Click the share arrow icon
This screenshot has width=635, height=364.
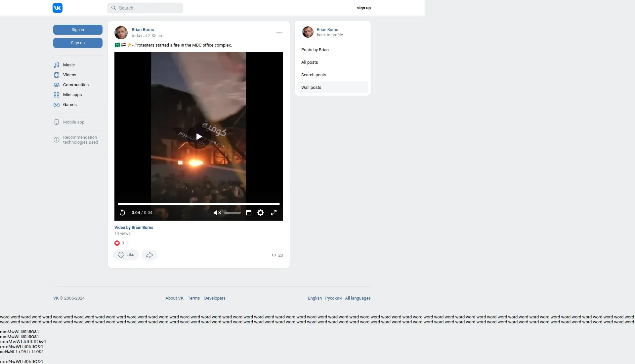149,255
